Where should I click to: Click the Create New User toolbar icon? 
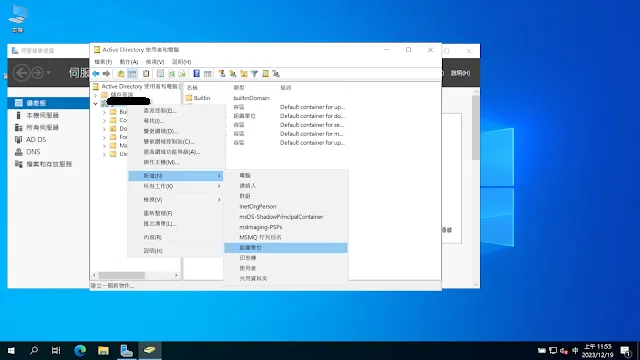point(222,74)
